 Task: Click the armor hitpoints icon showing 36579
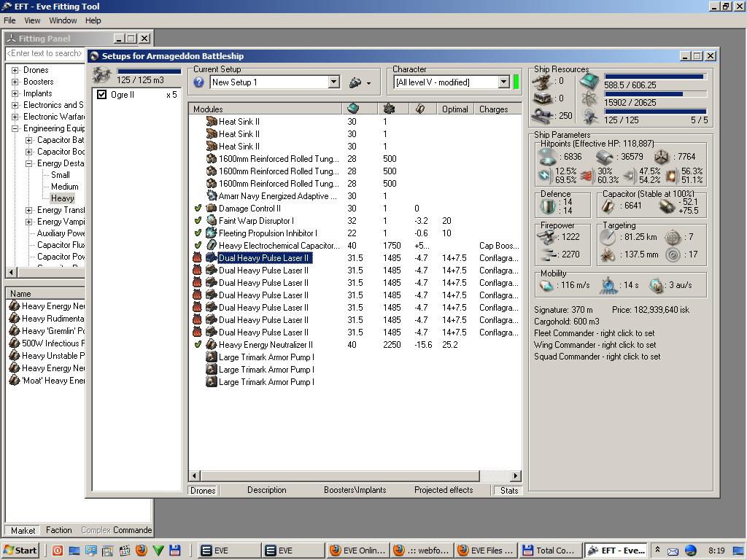(x=605, y=156)
